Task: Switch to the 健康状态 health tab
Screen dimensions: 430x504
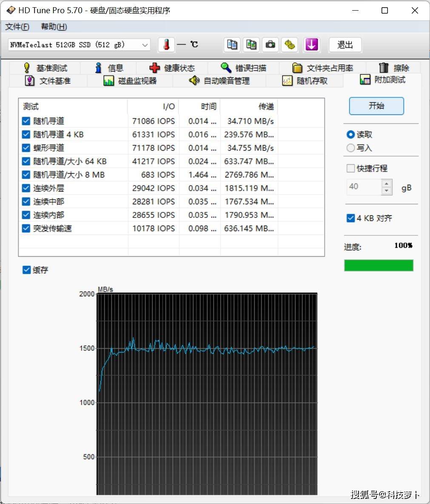Action: (172, 68)
